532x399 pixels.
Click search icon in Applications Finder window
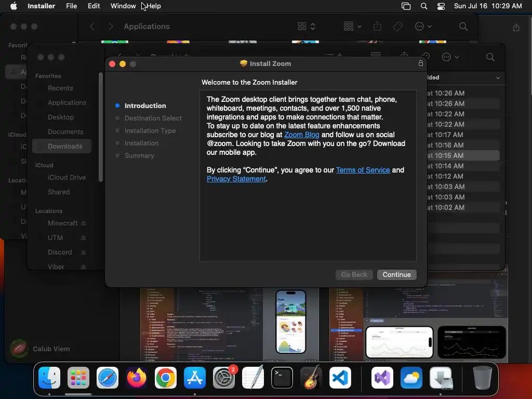(x=463, y=26)
